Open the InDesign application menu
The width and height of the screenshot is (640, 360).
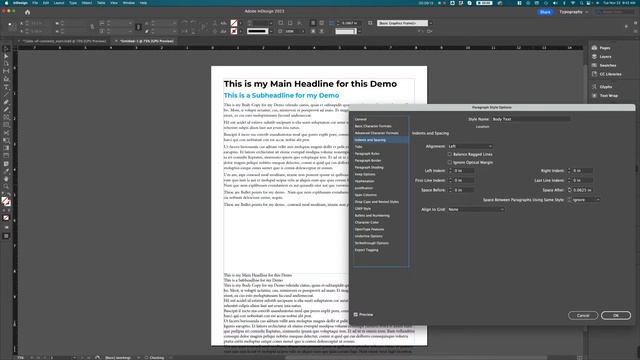(x=20, y=3)
